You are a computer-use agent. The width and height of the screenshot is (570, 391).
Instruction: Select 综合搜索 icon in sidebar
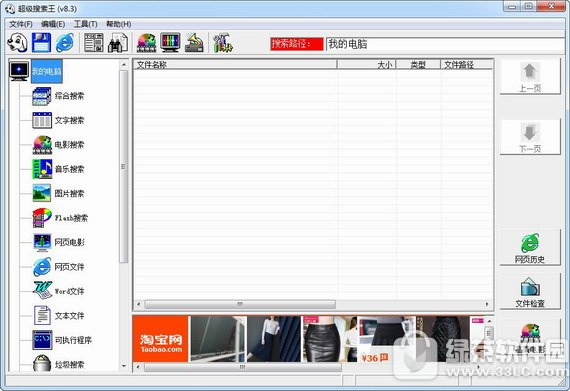point(41,96)
